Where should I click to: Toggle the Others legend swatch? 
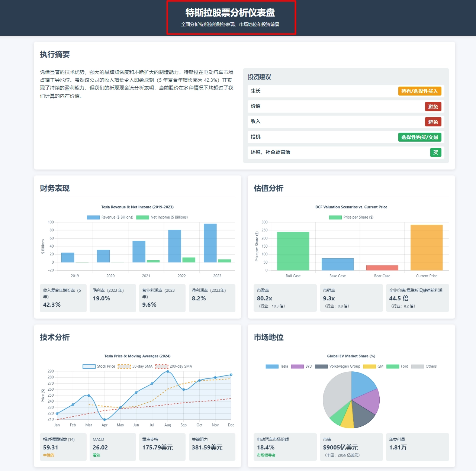coord(418,367)
